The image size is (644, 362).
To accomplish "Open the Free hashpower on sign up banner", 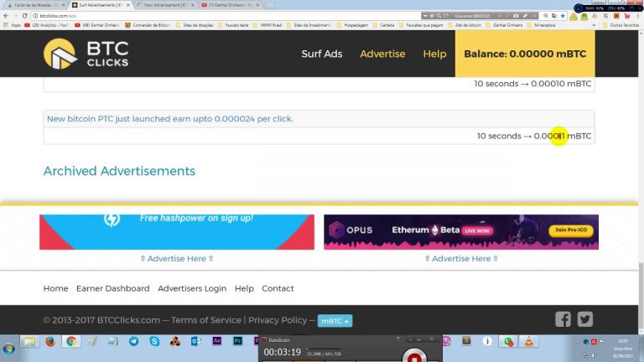I will [177, 232].
